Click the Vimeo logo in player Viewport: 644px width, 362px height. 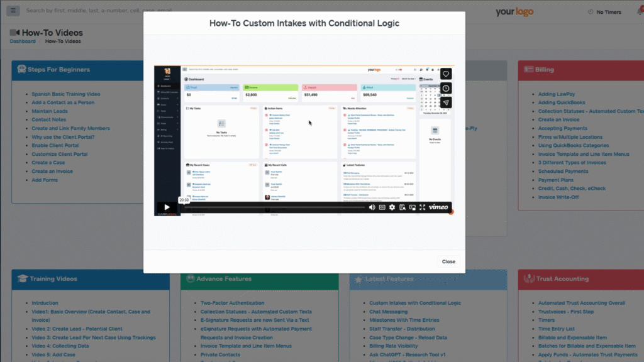click(x=438, y=207)
